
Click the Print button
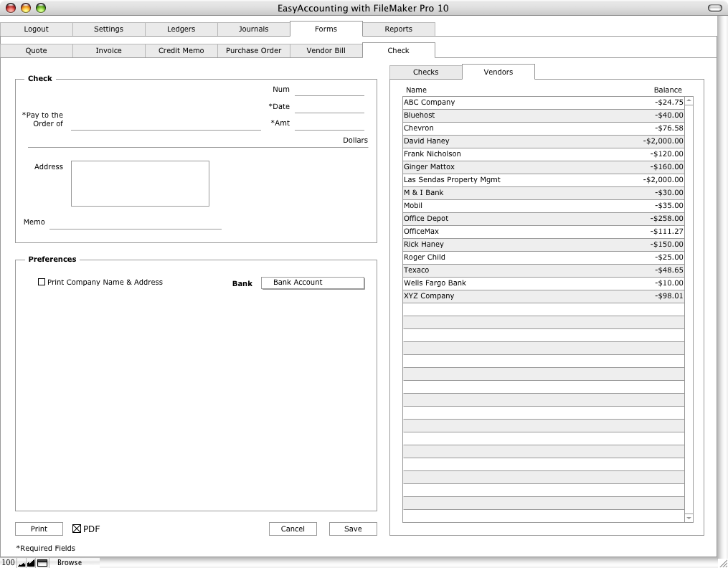click(39, 529)
